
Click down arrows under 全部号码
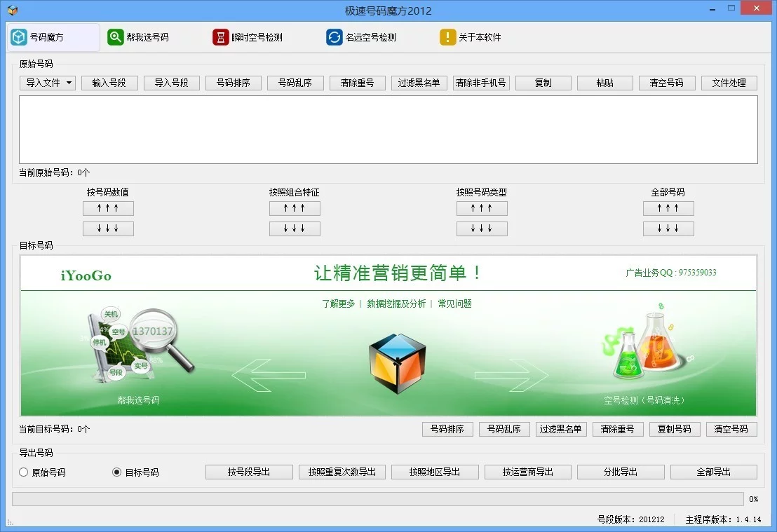click(x=668, y=229)
